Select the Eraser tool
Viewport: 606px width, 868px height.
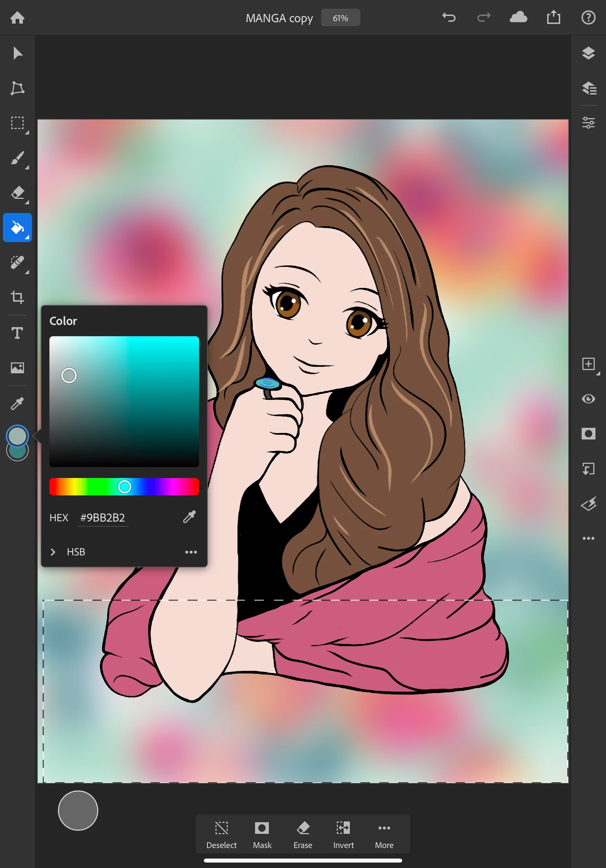17,193
